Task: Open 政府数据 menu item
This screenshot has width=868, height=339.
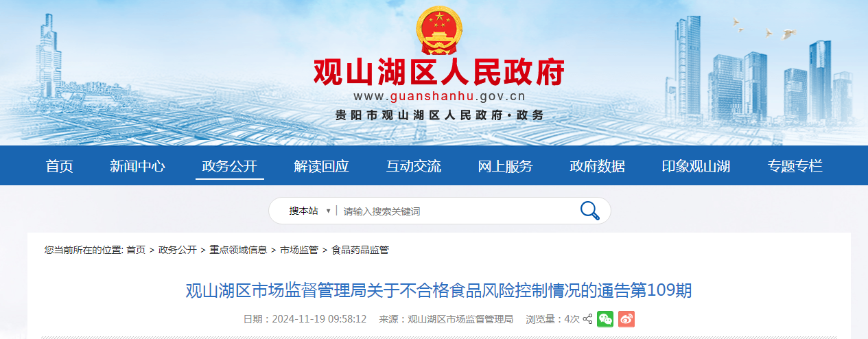Action: pos(598,166)
